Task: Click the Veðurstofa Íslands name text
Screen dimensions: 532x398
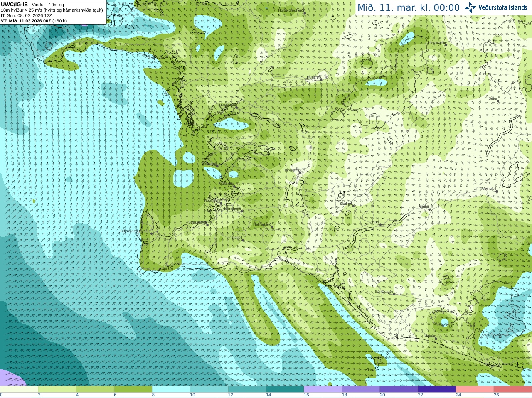Action: point(502,7)
